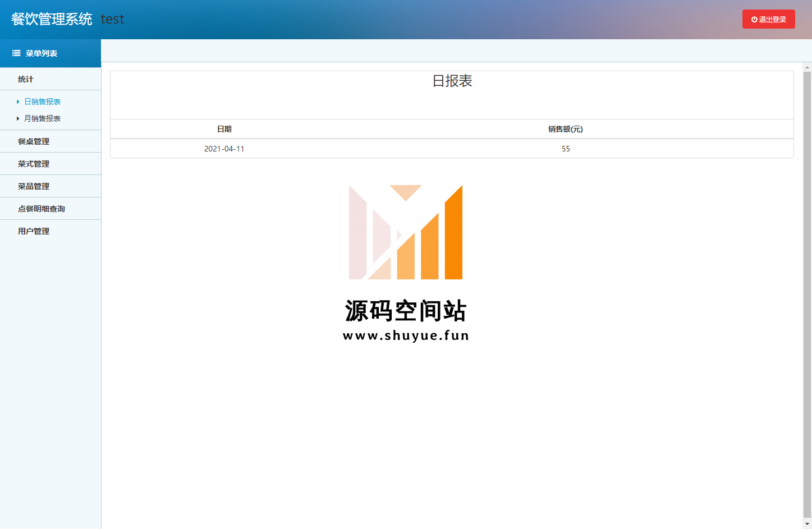The width and height of the screenshot is (812, 529).
Task: Click the arrow icon before 月销售报表
Action: (x=18, y=118)
